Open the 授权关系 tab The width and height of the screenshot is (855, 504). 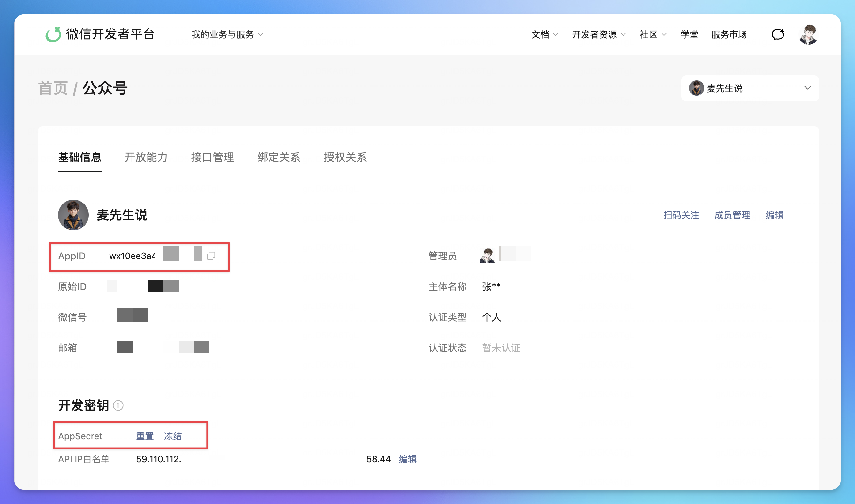(345, 158)
